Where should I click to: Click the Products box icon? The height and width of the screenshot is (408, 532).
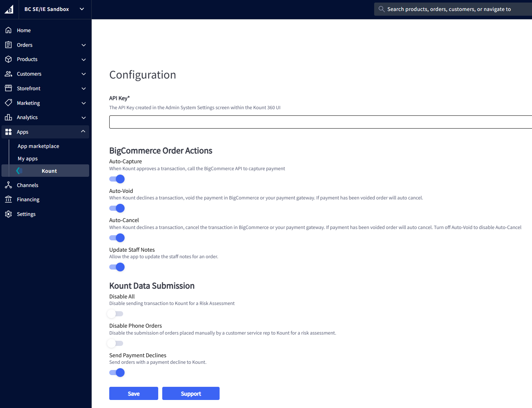pyautogui.click(x=8, y=59)
